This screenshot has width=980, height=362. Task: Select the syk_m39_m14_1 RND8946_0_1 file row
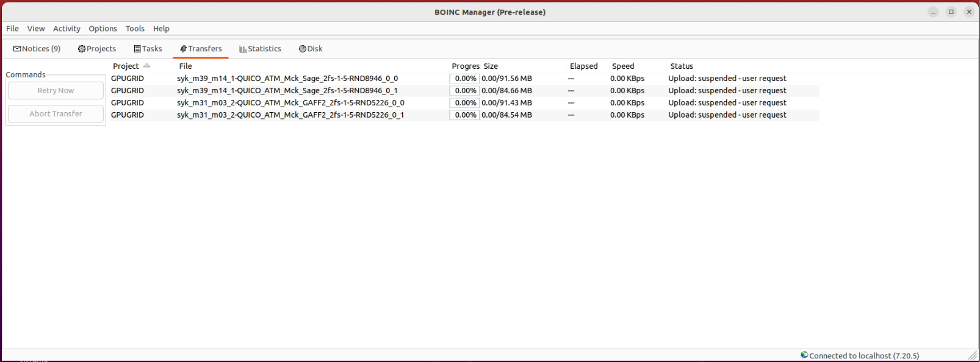(x=287, y=91)
